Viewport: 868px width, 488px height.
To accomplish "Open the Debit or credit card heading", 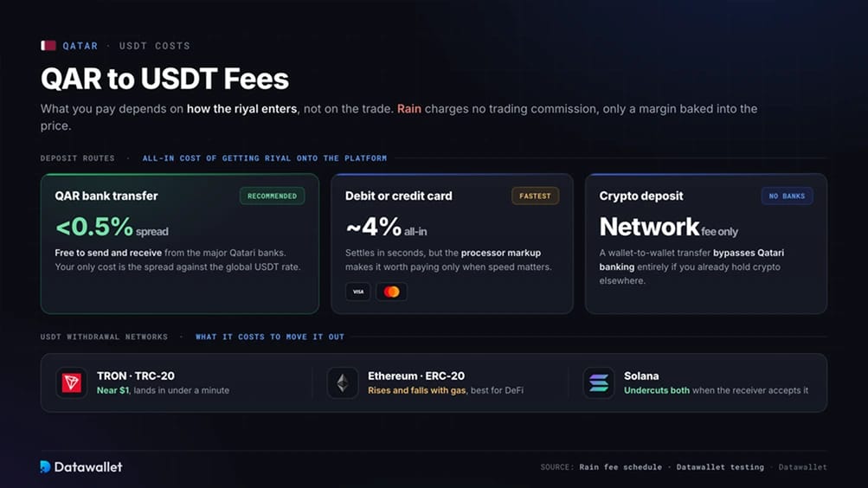I will point(399,196).
